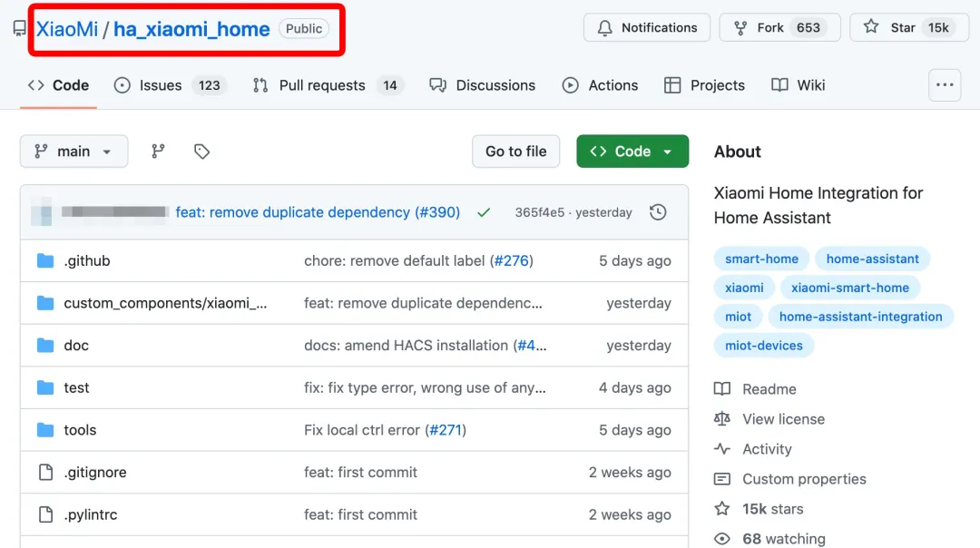980x548 pixels.
Task: Click the folder icon beside doc
Action: click(45, 346)
